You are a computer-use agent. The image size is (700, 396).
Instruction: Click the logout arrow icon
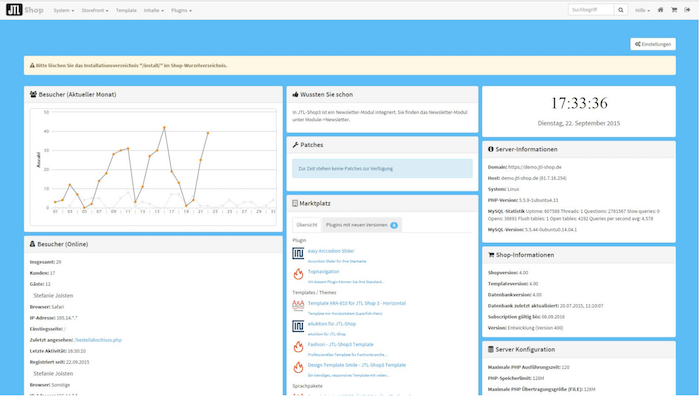687,10
